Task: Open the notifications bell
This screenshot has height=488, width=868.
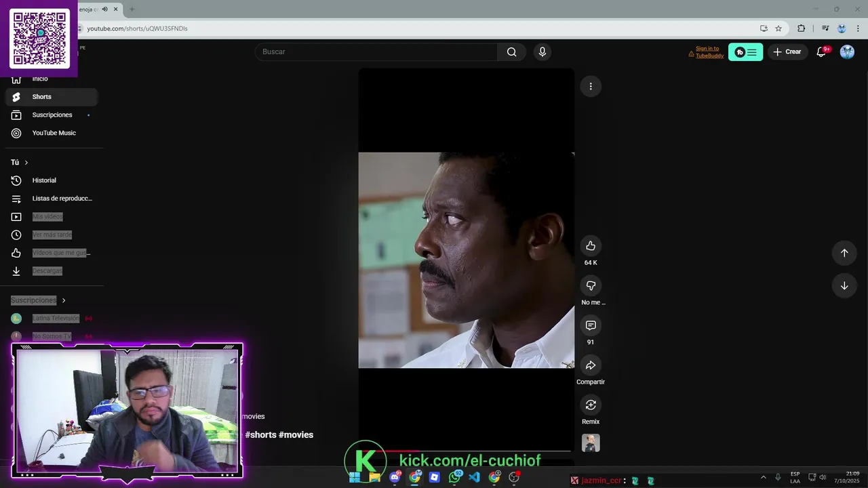Action: click(821, 52)
